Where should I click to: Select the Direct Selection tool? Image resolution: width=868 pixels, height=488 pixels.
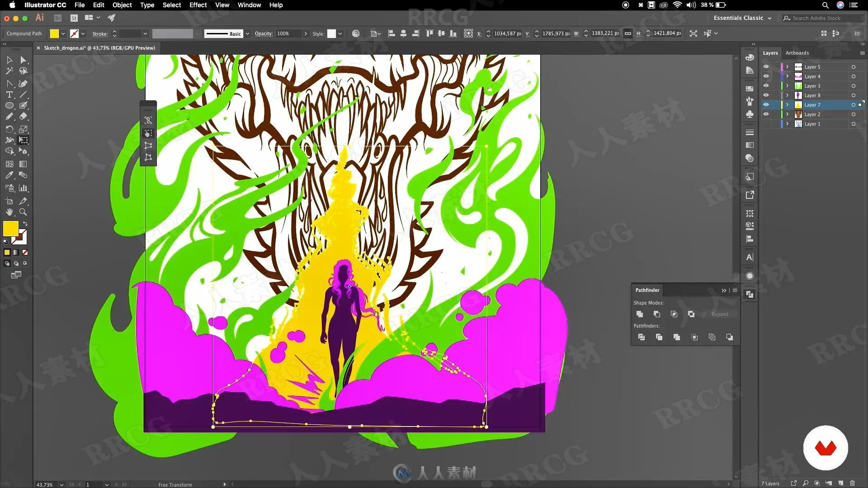(23, 60)
